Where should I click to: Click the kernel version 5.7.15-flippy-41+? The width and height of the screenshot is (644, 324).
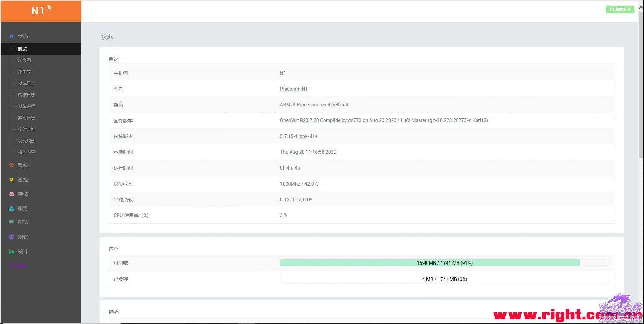tap(299, 136)
